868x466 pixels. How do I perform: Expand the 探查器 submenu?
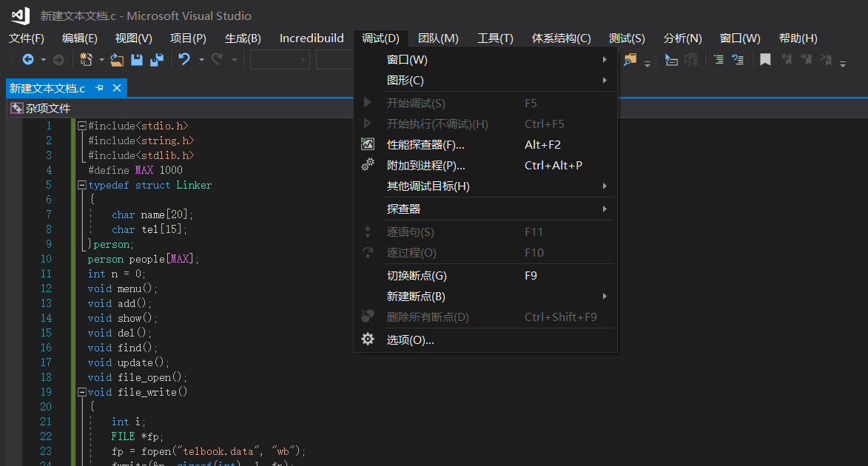tap(605, 209)
